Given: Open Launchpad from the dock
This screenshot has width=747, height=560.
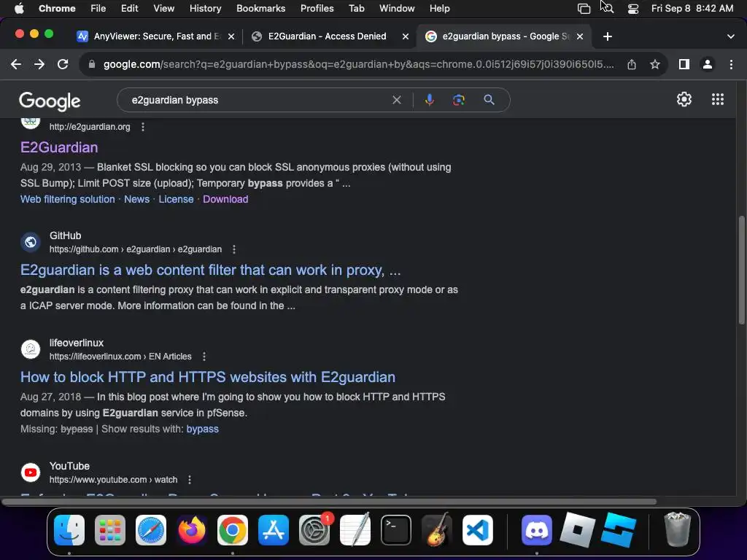Looking at the screenshot, I should tap(110, 530).
